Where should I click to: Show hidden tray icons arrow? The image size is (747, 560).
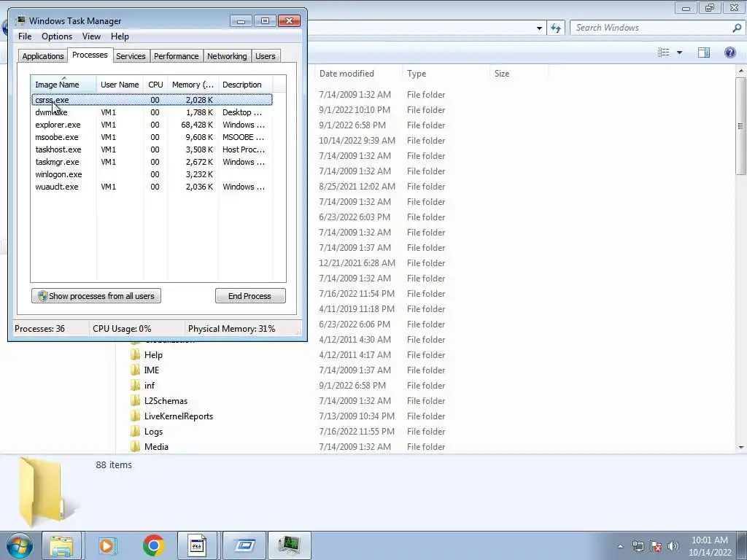point(620,546)
